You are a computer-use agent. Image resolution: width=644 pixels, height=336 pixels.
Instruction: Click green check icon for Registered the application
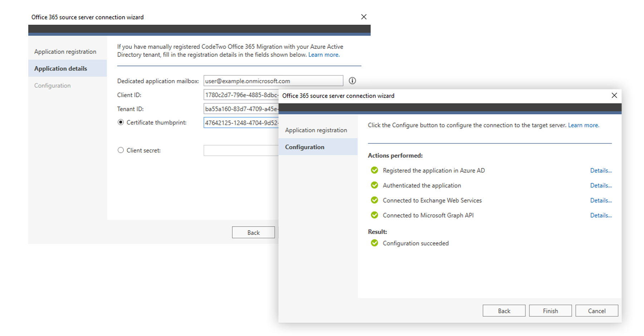375,170
